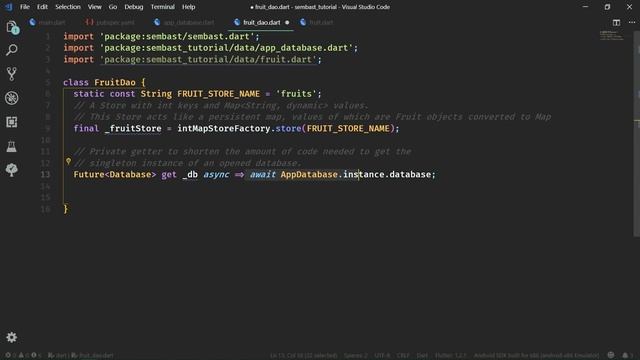
Task: Open the Extensions view
Action: click(12, 122)
